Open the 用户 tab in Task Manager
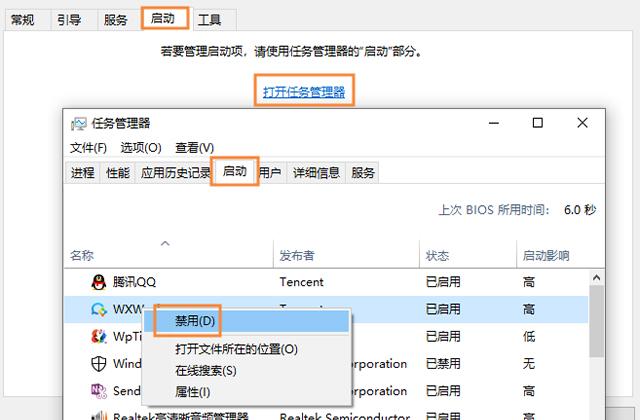 (270, 173)
